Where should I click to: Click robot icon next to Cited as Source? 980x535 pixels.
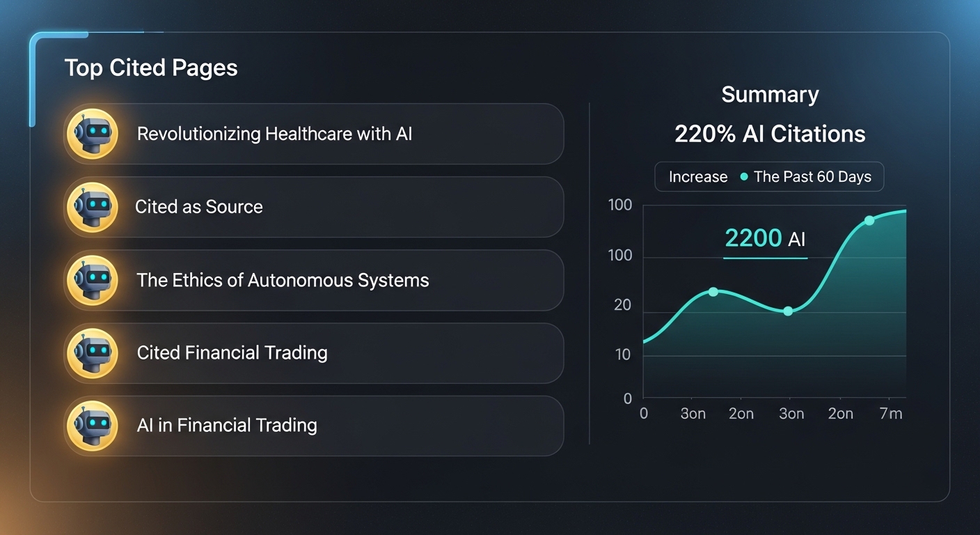coord(92,207)
